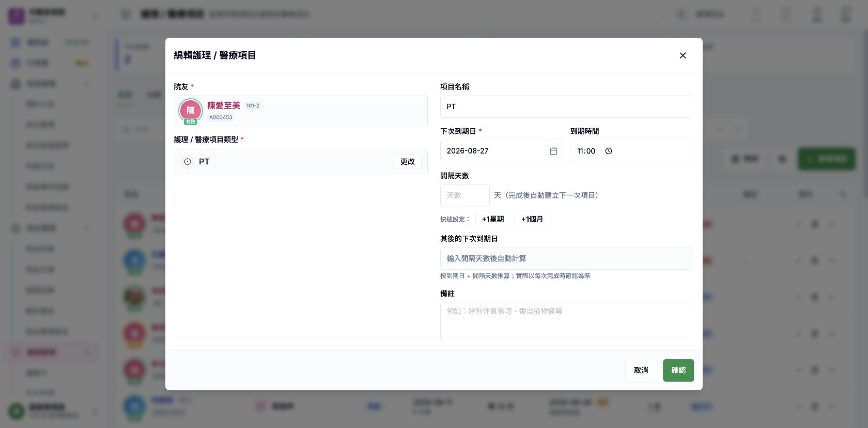Click the 備註 notes text area

point(566,322)
